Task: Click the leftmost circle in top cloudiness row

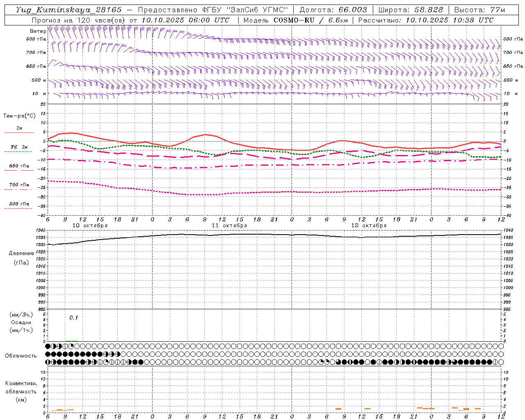Action: [x=48, y=346]
